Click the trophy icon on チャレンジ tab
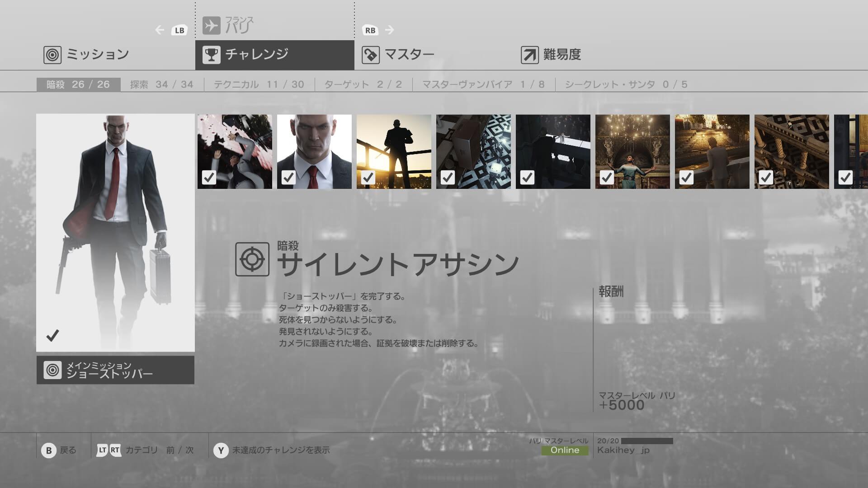The image size is (868, 488). (x=211, y=55)
